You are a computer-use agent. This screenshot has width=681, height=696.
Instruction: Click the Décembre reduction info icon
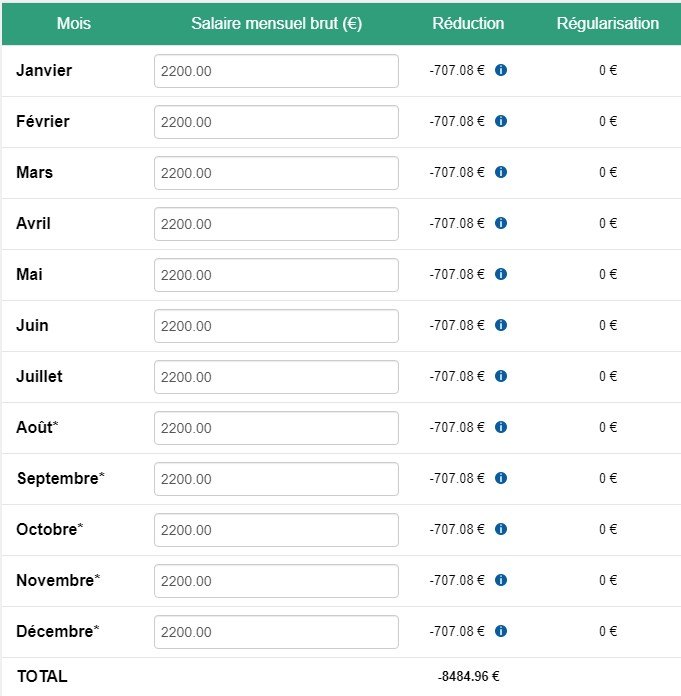(501, 631)
